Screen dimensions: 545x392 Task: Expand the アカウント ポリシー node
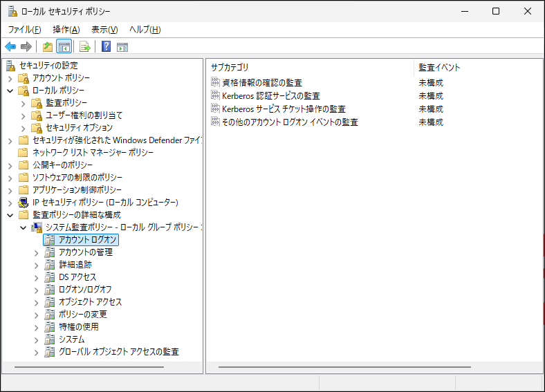(x=10, y=79)
